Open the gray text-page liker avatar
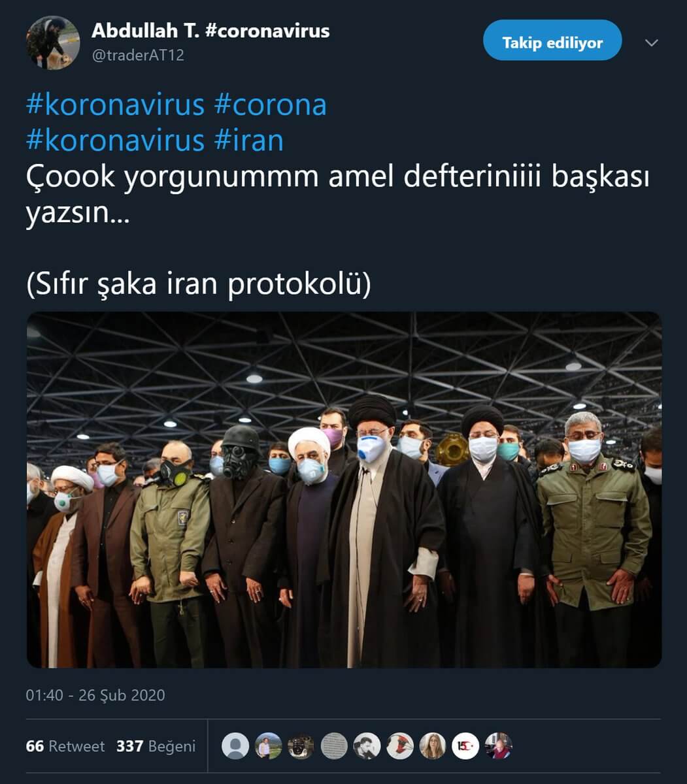This screenshot has width=687, height=784. [x=334, y=746]
